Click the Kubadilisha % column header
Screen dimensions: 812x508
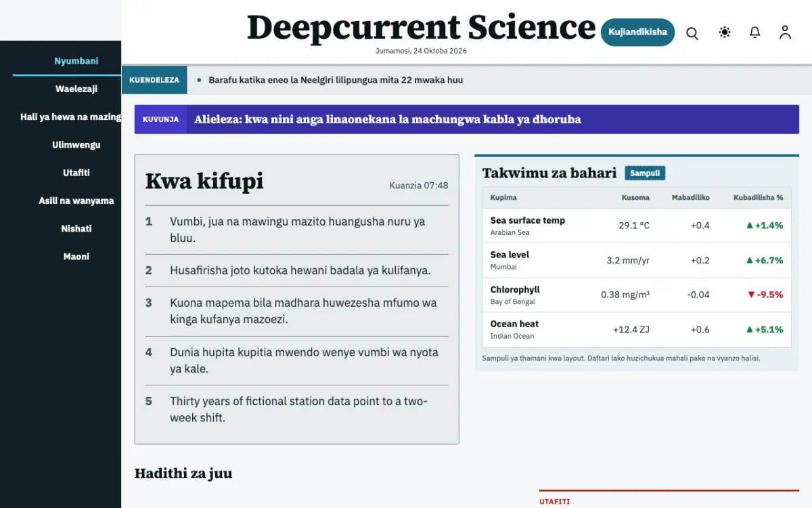point(759,198)
